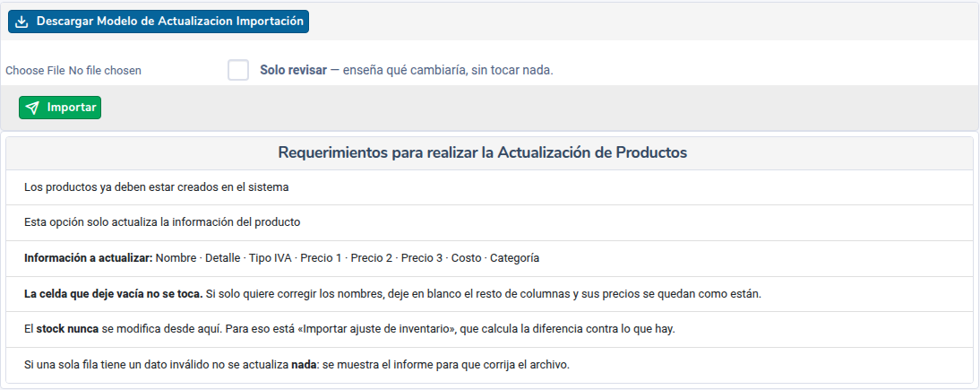Click 'enseña qué cambiaría, sin tocar nada.' text
980x390 pixels.
click(448, 70)
